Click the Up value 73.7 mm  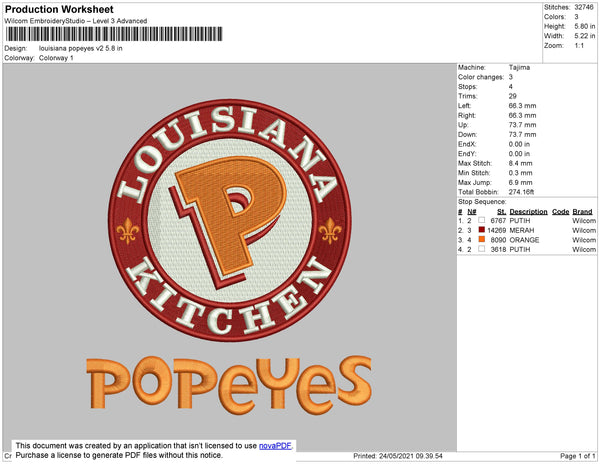(x=522, y=125)
